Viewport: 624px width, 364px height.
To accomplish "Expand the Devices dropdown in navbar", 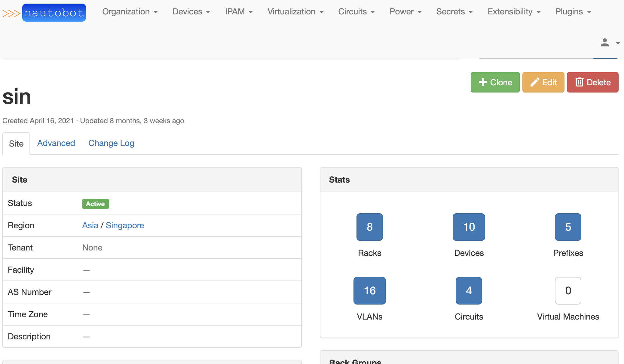I will pos(191,12).
